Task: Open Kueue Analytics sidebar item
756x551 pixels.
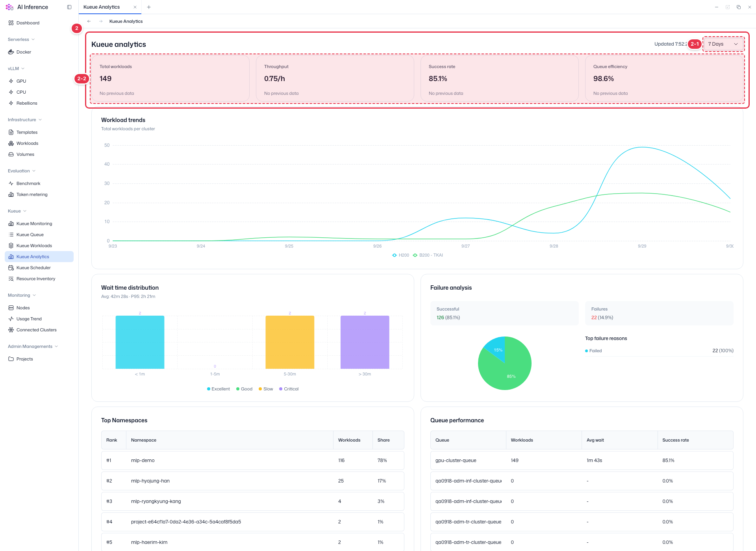Action: tap(39, 257)
